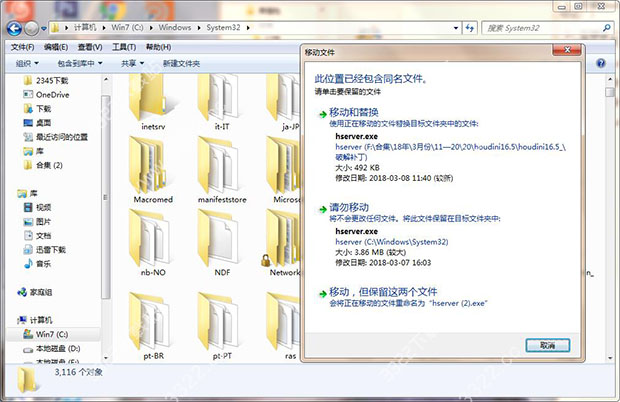Image resolution: width=620 pixels, height=402 pixels.
Task: Open the 组织 dropdown
Action: click(x=27, y=63)
